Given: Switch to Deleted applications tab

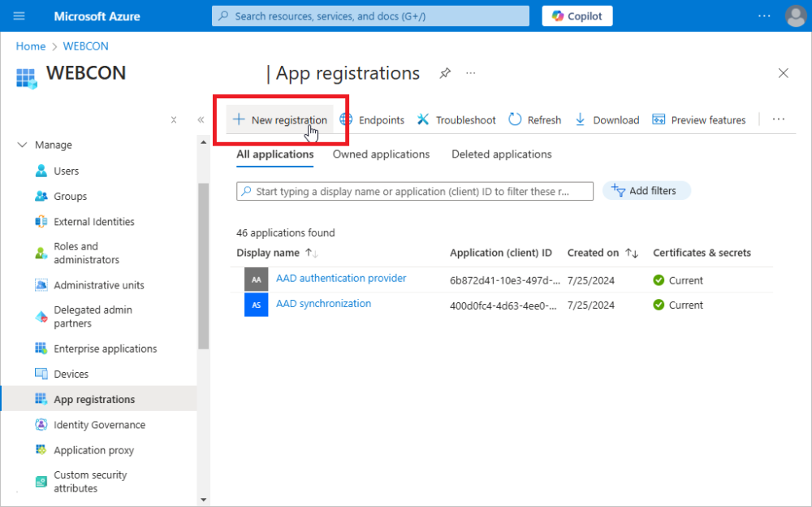Looking at the screenshot, I should coord(501,154).
